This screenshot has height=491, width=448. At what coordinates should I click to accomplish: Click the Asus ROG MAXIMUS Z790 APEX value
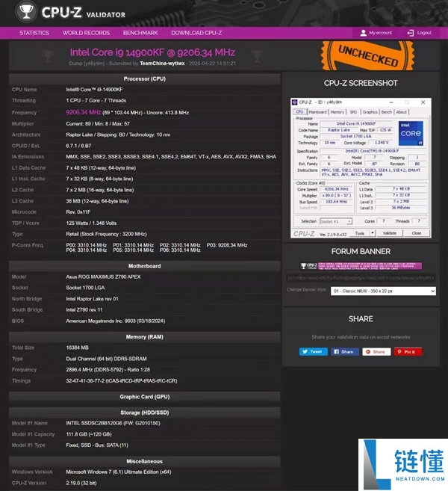click(x=103, y=277)
